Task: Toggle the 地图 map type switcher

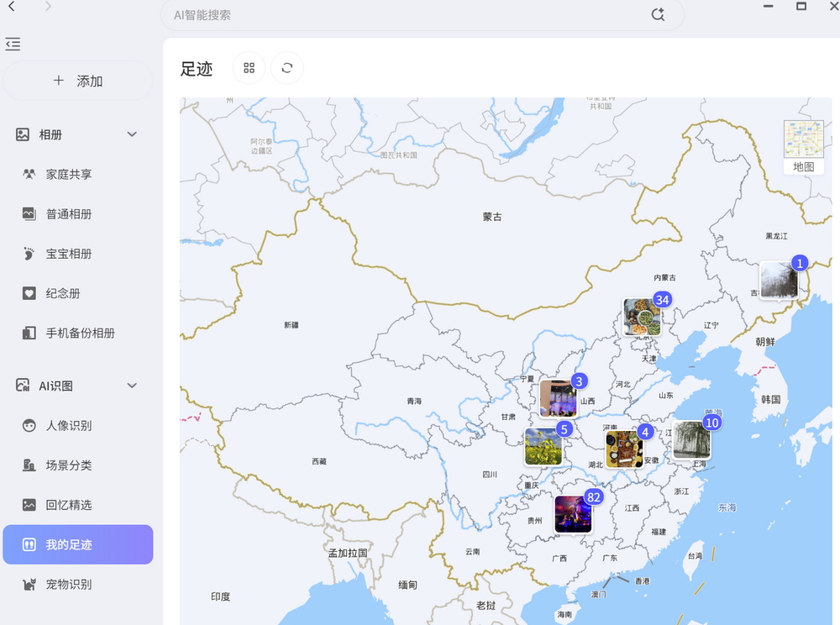Action: (803, 146)
